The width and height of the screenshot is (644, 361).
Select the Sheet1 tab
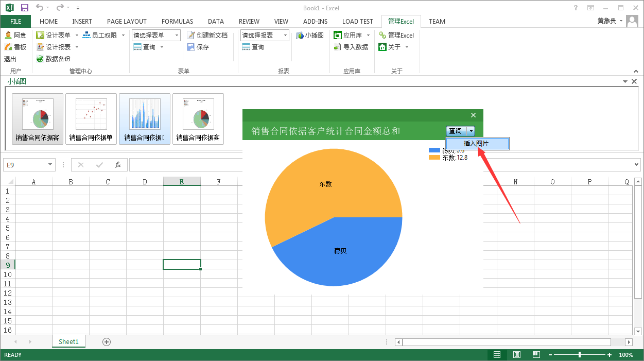[x=68, y=341]
